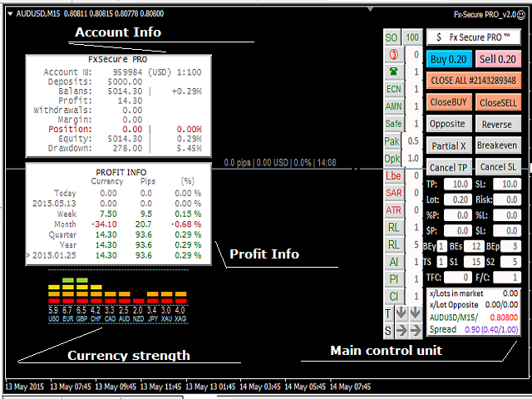Toggle the PI button
This screenshot has width=532, height=399.
(x=393, y=279)
